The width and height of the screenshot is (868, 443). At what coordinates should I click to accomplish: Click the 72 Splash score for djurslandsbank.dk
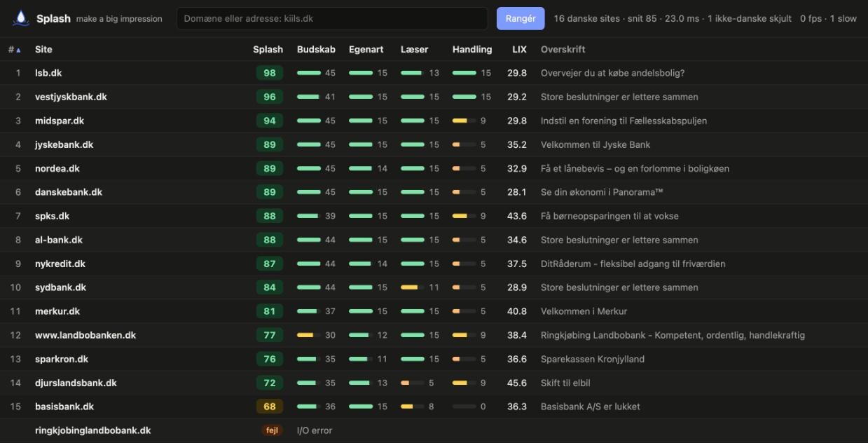(x=270, y=383)
